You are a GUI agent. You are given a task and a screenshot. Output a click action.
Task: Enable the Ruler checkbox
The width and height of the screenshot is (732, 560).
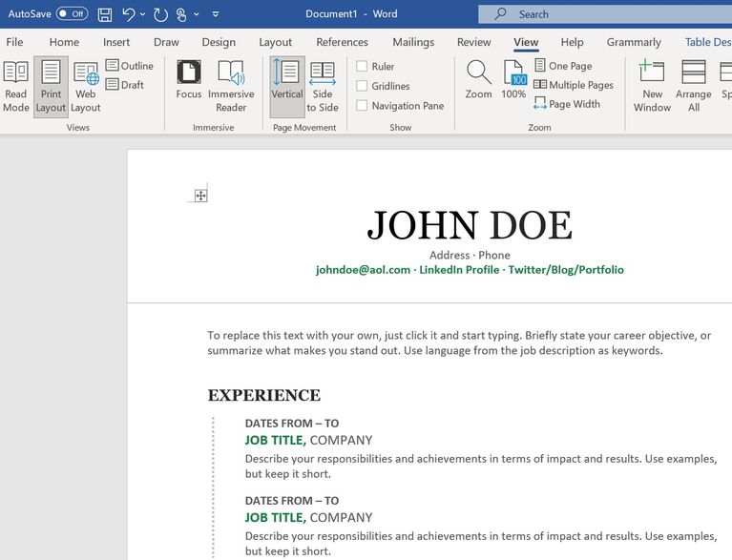[x=362, y=66]
